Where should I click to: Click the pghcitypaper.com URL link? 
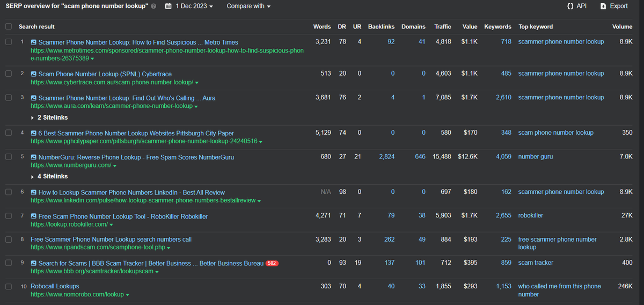(x=144, y=142)
